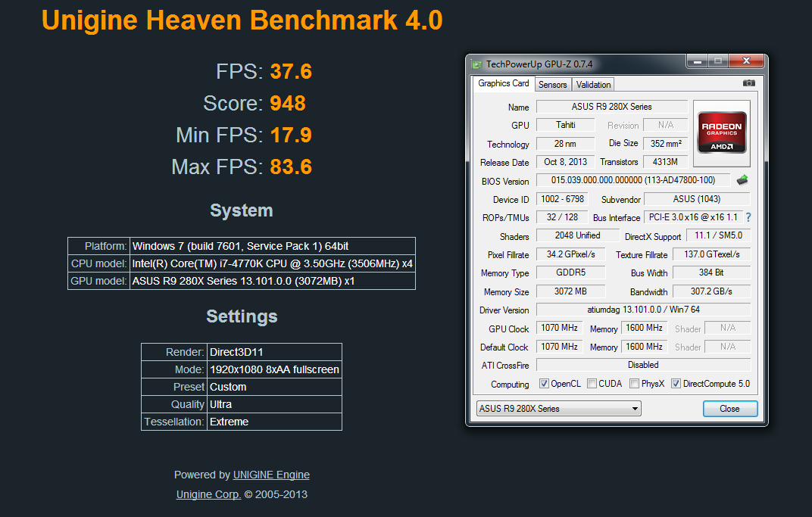Click the Radeon Graphics AMD logo
This screenshot has width=812, height=517.
(x=722, y=132)
